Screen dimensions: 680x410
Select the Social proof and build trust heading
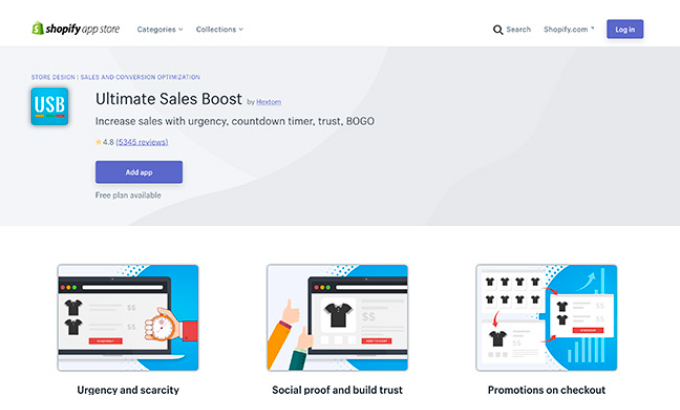337,390
